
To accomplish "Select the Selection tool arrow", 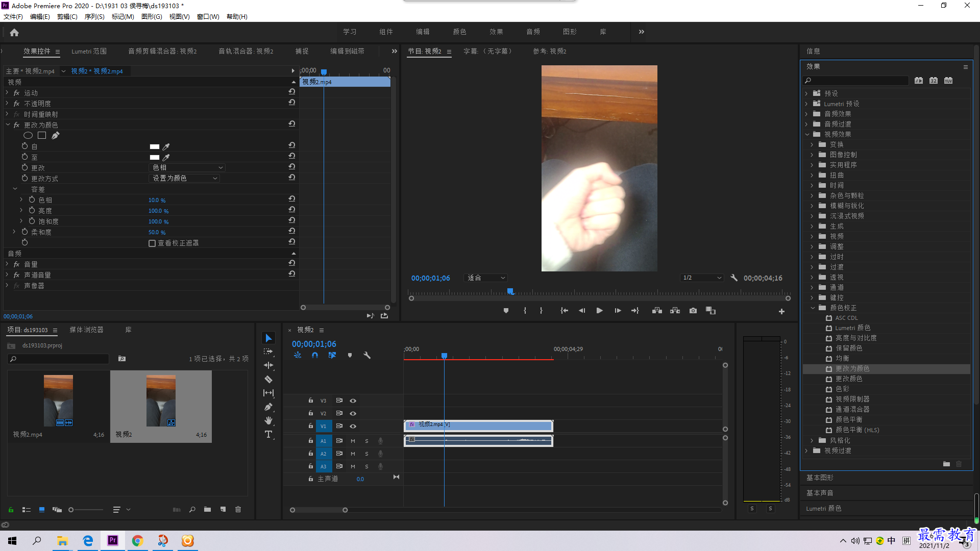I will point(268,338).
